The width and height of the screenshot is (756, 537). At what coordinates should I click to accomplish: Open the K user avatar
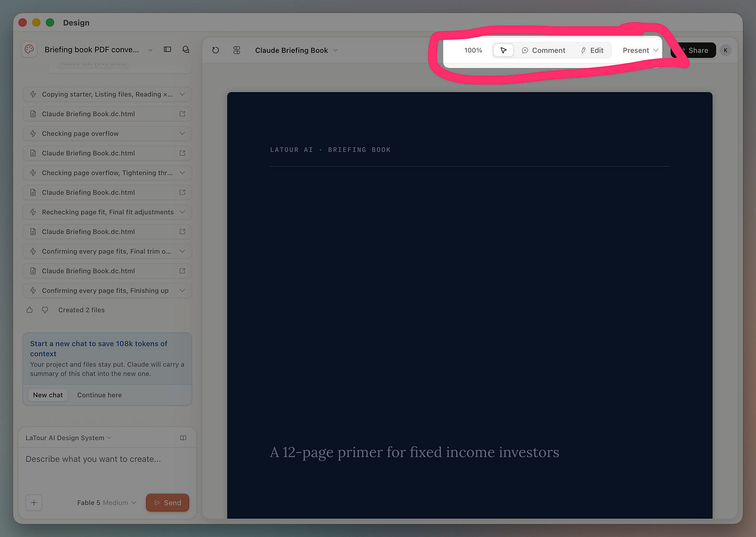coord(725,50)
